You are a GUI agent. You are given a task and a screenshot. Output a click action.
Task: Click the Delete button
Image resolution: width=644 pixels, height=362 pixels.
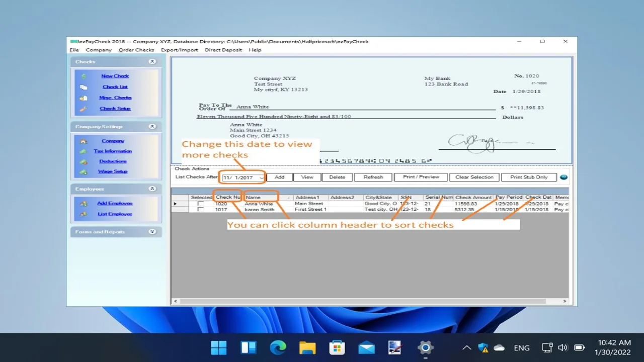(337, 177)
